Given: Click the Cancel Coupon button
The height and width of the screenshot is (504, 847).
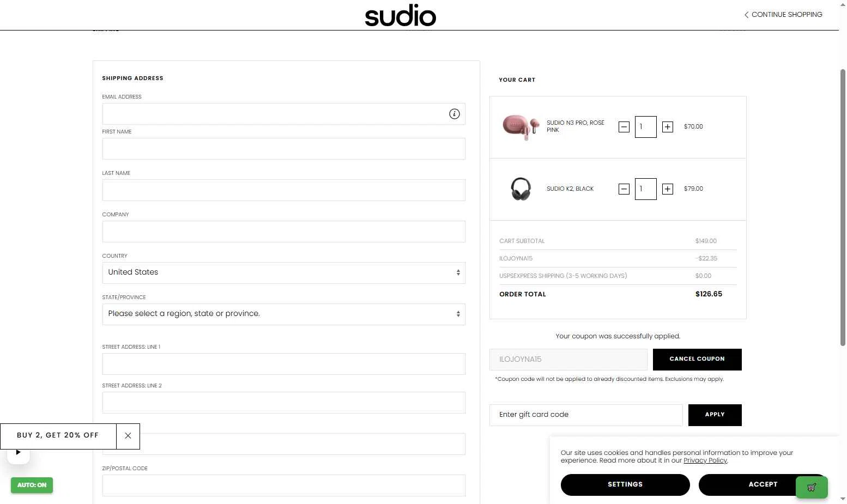Looking at the screenshot, I should (x=697, y=360).
